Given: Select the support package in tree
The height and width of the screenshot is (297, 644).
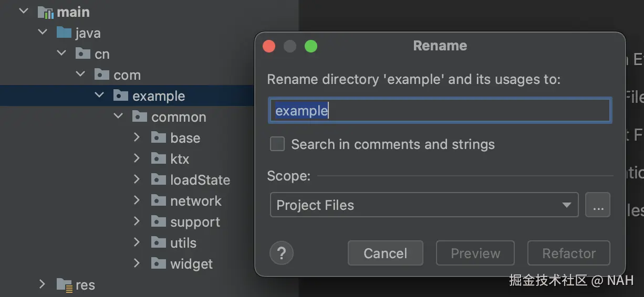Looking at the screenshot, I should coord(194,222).
